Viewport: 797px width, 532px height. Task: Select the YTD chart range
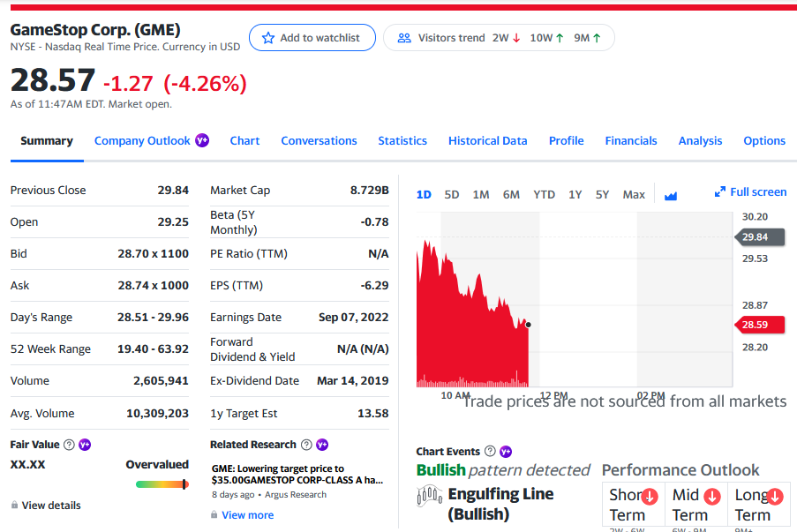pos(545,195)
